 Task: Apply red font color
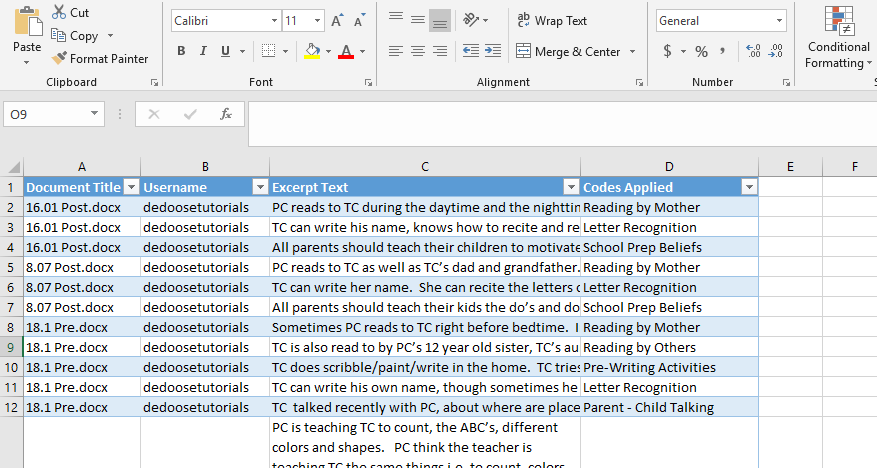tap(346, 51)
